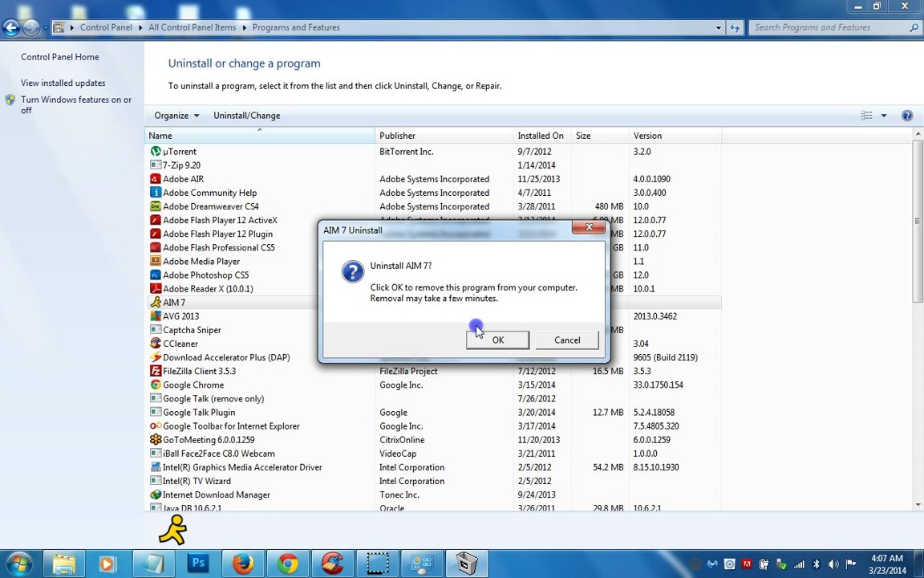The width and height of the screenshot is (924, 578).
Task: Cancel the AIM 7 uninstall dialog
Action: tap(567, 340)
